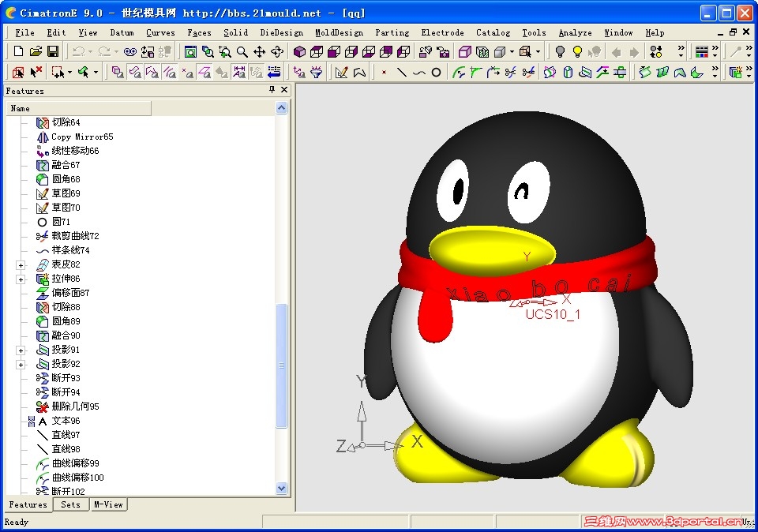Expand the 拉伸86 feature node

(x=21, y=279)
